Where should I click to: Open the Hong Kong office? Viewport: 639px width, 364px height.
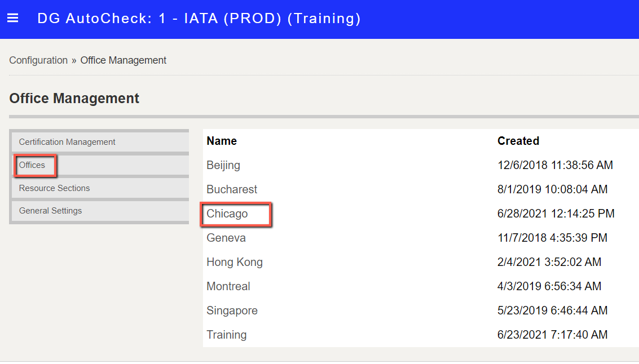[235, 262]
